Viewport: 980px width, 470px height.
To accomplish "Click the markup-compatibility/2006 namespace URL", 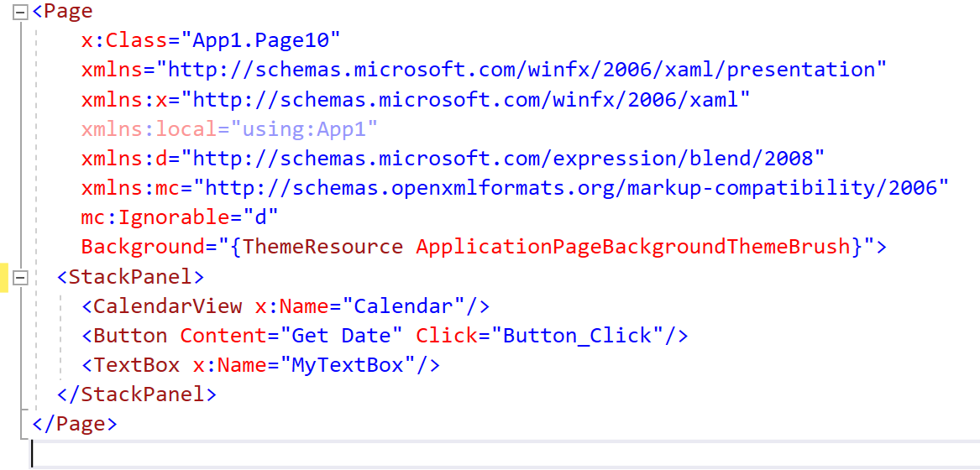I will click(571, 188).
